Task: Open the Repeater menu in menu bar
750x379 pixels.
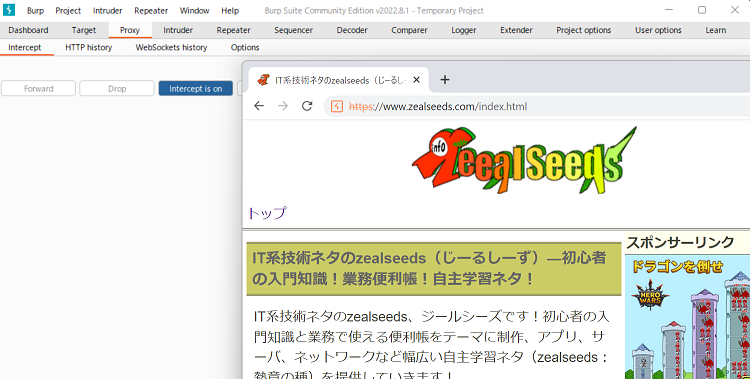Action: pos(151,11)
